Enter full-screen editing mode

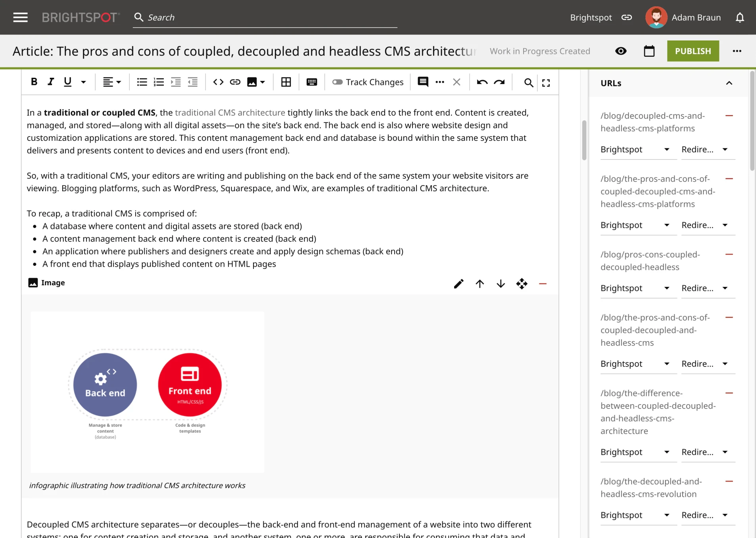[546, 82]
